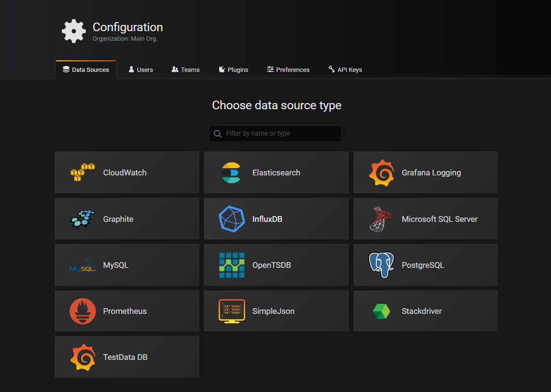The height and width of the screenshot is (392, 551).
Task: Click the Organization: Main Org. subtitle
Action: coord(125,39)
